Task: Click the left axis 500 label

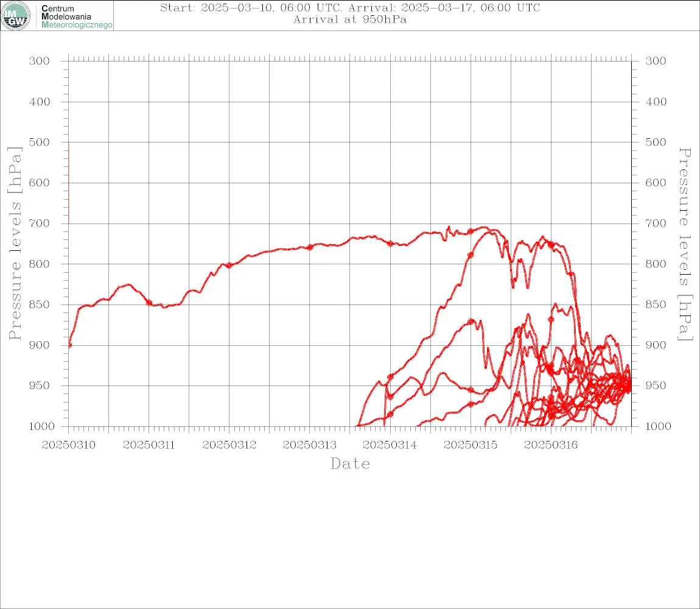Action: click(40, 142)
